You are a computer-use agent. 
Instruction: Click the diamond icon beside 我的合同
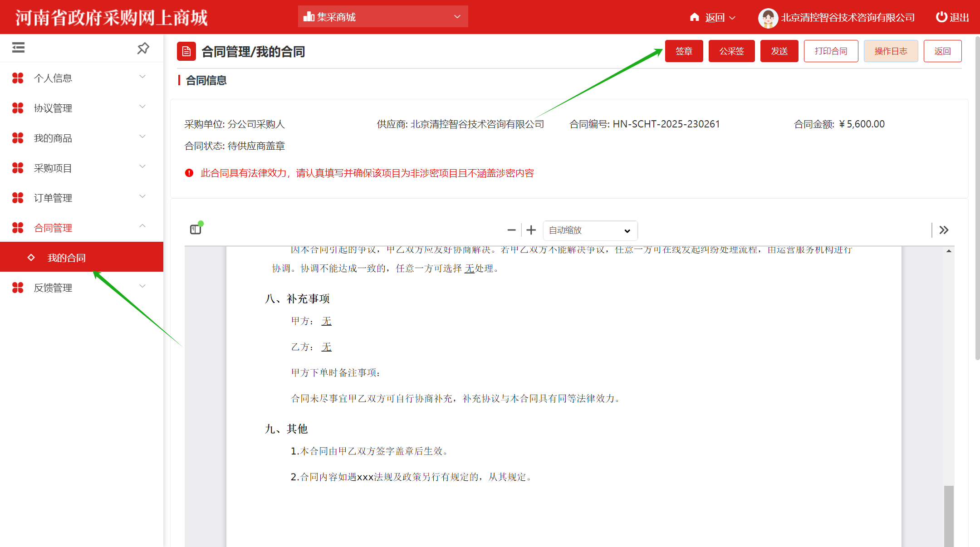(31, 258)
